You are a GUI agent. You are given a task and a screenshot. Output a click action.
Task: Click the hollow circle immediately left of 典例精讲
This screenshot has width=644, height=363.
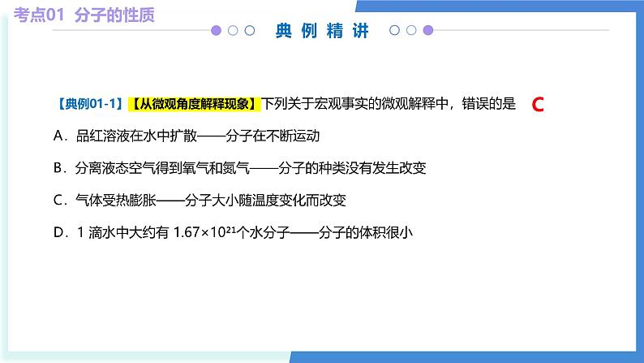250,31
